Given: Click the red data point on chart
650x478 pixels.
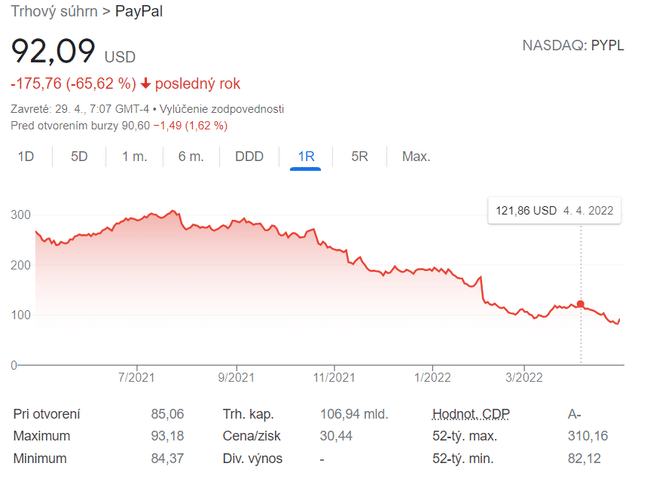Looking at the screenshot, I should coord(581,304).
